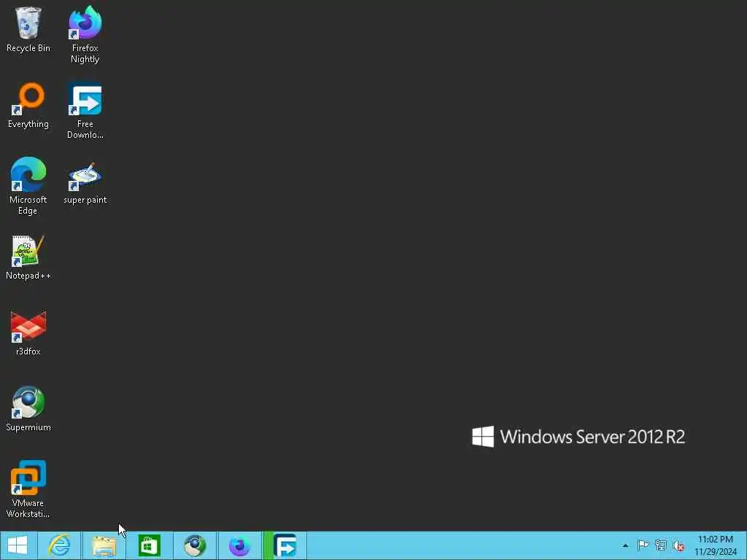747x560 pixels.
Task: Click the network status tray icon
Action: tap(660, 545)
